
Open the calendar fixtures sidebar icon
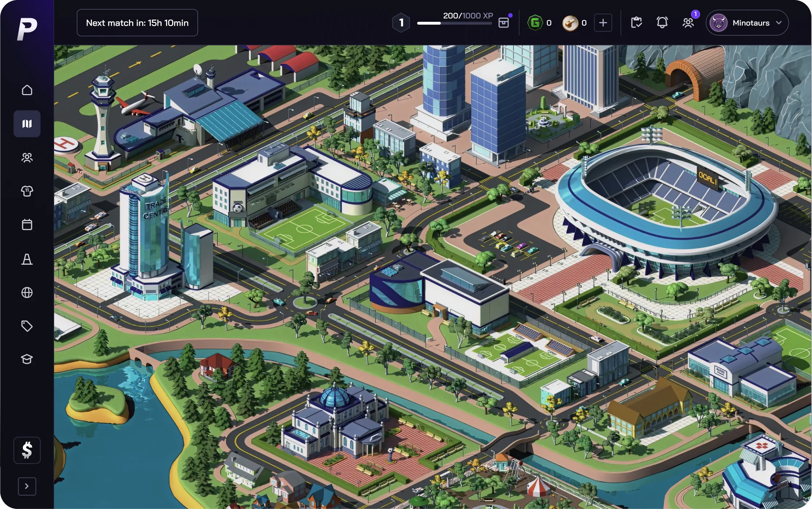[x=27, y=225]
